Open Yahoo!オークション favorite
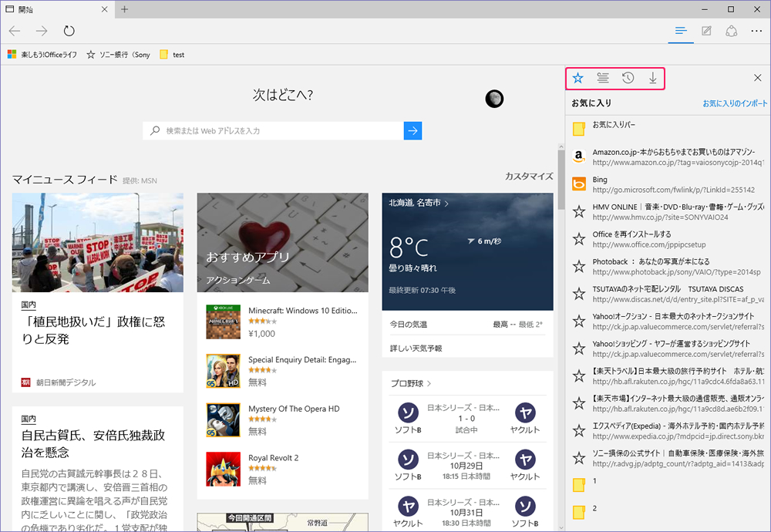The image size is (771, 532). (x=668, y=321)
